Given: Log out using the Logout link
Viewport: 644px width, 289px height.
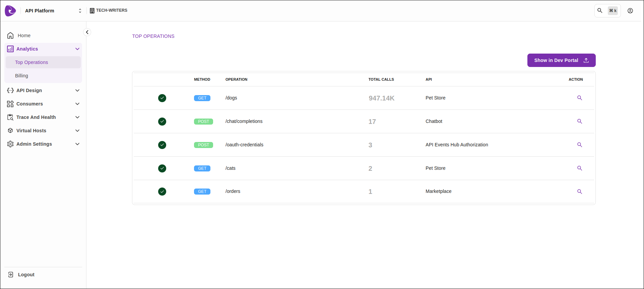Looking at the screenshot, I should pos(26,275).
